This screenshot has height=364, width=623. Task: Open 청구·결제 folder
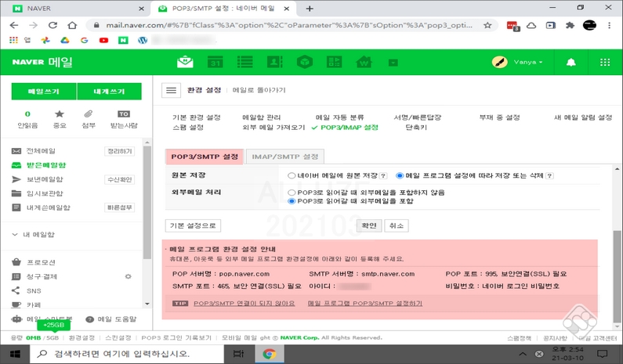coord(42,276)
